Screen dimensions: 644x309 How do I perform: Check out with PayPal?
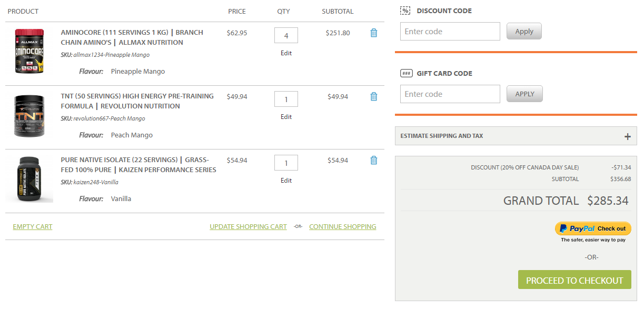coord(593,229)
